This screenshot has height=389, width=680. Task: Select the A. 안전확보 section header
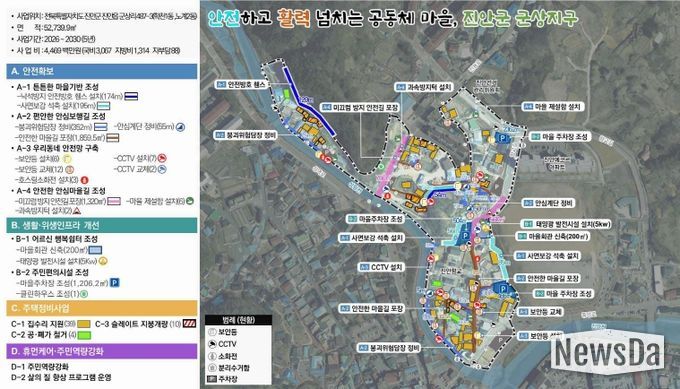pyautogui.click(x=102, y=71)
